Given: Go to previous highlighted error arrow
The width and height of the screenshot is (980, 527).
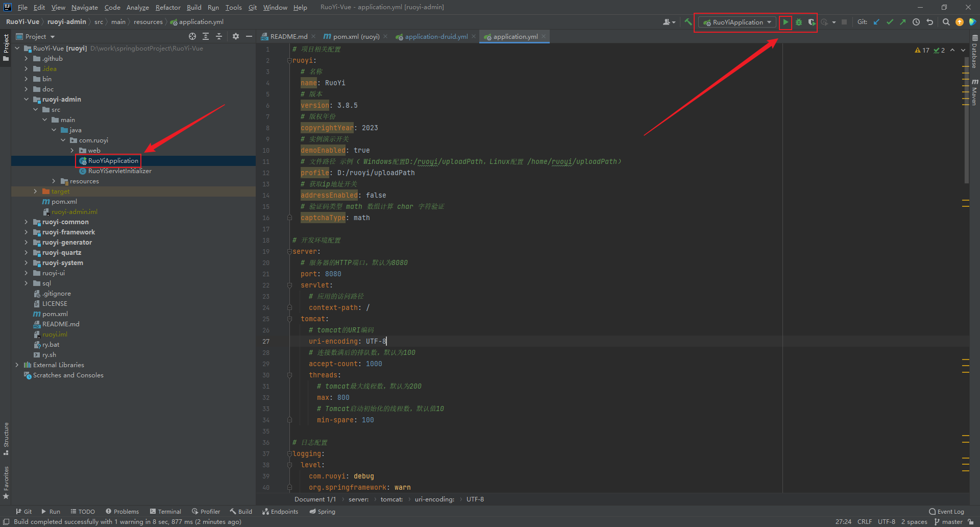Looking at the screenshot, I should pyautogui.click(x=952, y=50).
